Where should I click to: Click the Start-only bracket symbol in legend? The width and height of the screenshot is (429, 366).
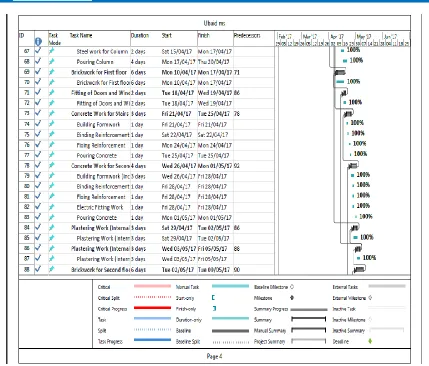213,297
